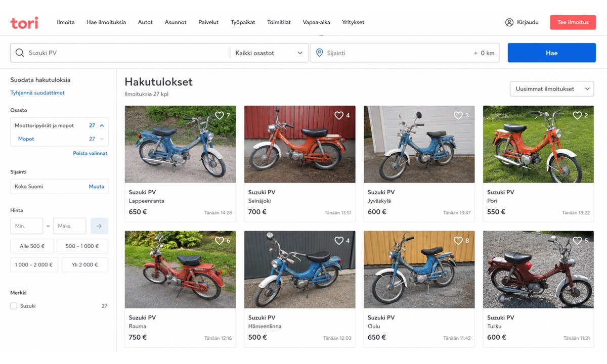Favorite the Turku Suzuki PV listing

(577, 241)
